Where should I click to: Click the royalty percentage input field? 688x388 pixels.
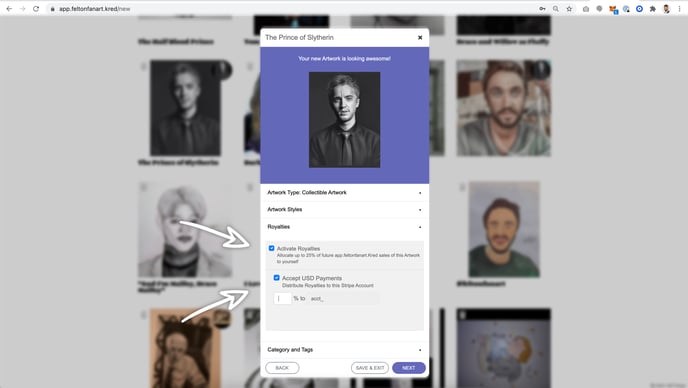click(x=283, y=298)
